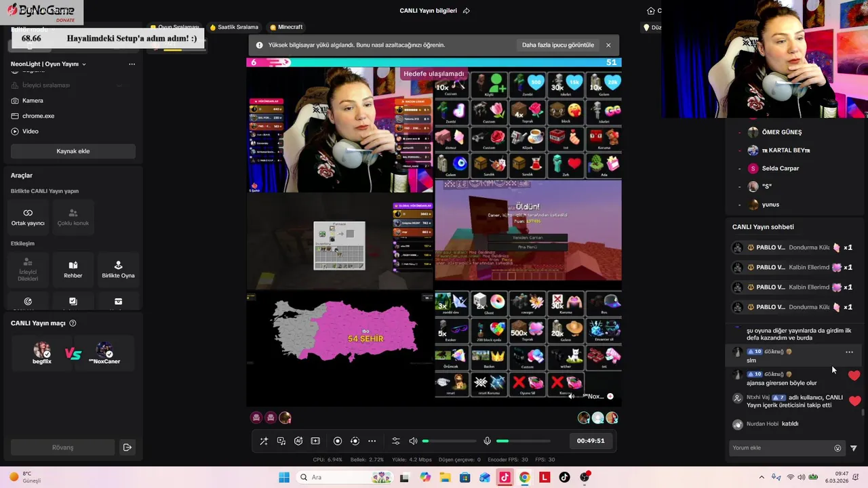This screenshot has height=488, width=868.
Task: Open the Saatlik Sıralama tab
Action: pos(234,27)
